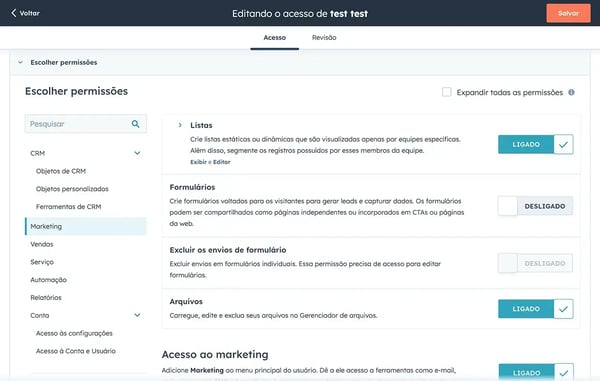Click the Acesso ao marketing heading
The image size is (600, 381).
[x=215, y=354]
